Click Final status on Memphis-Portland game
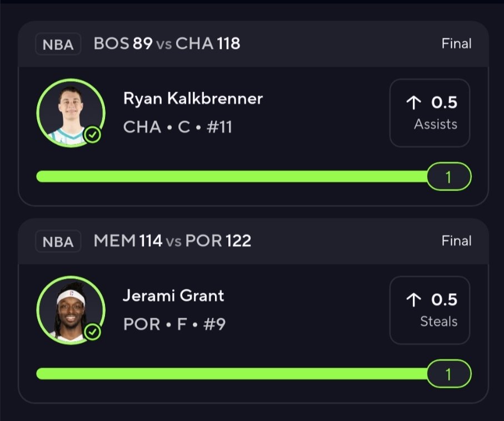Viewport: 504px width, 421px height. tap(456, 241)
